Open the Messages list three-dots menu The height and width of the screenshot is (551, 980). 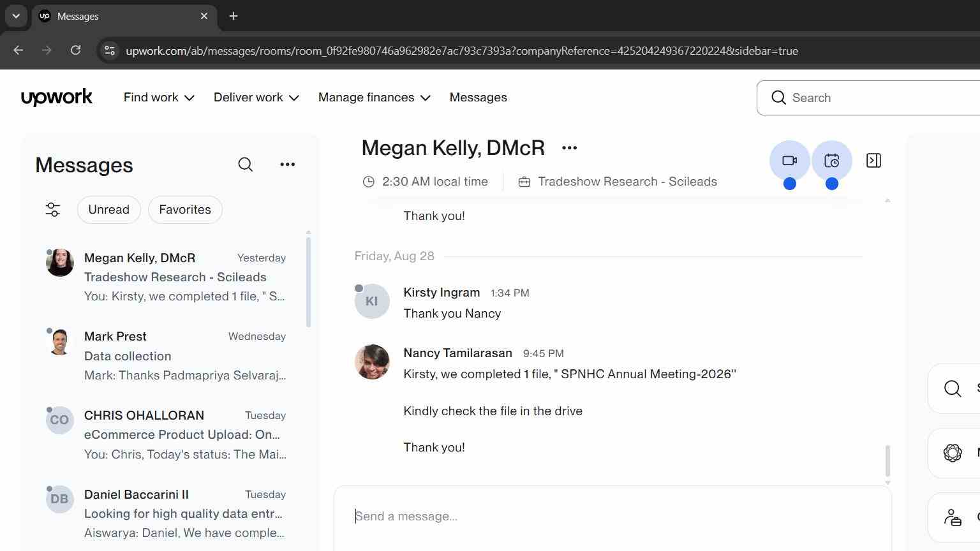click(287, 165)
